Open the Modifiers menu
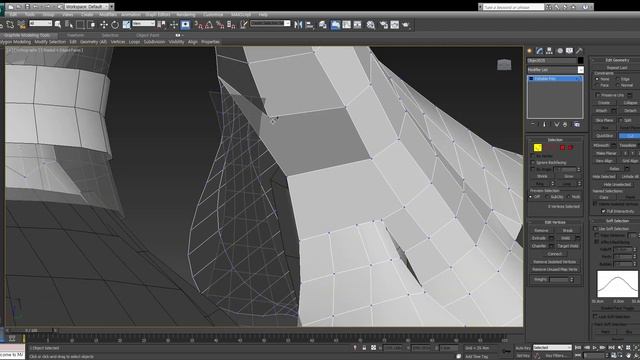 click(108, 15)
